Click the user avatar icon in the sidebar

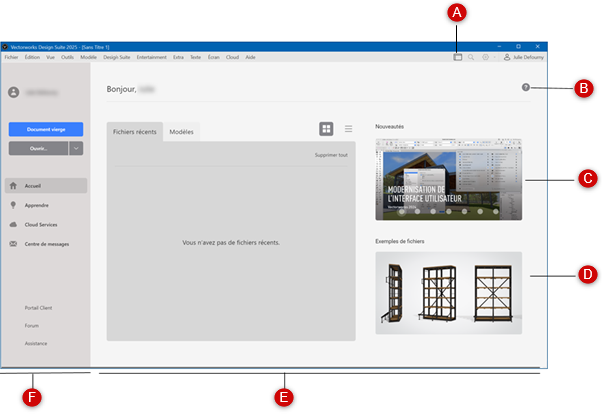point(14,92)
